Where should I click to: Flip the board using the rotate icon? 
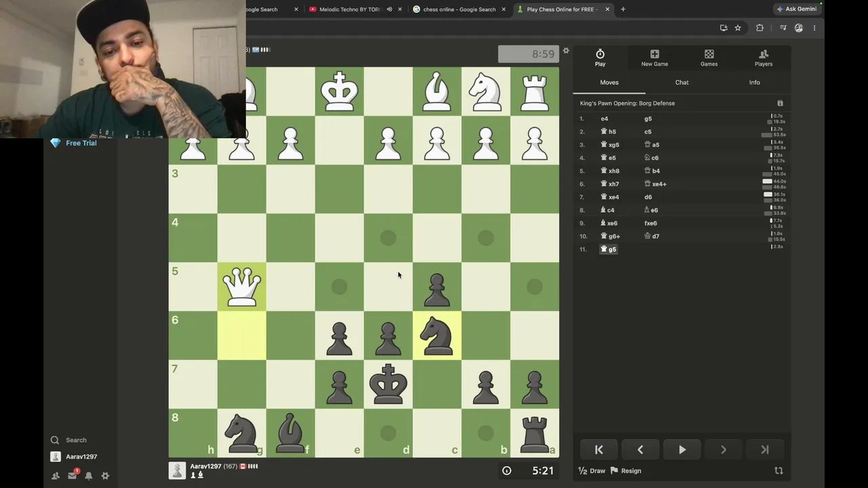point(778,470)
